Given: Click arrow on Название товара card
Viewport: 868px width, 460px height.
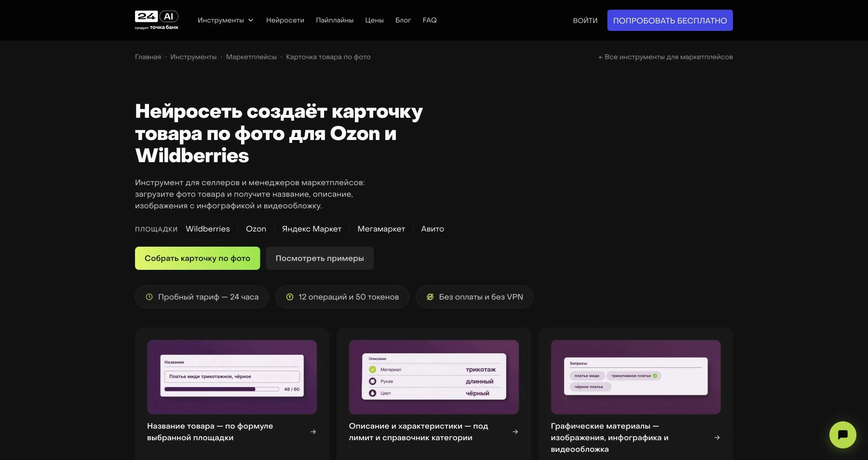Looking at the screenshot, I should click(313, 432).
